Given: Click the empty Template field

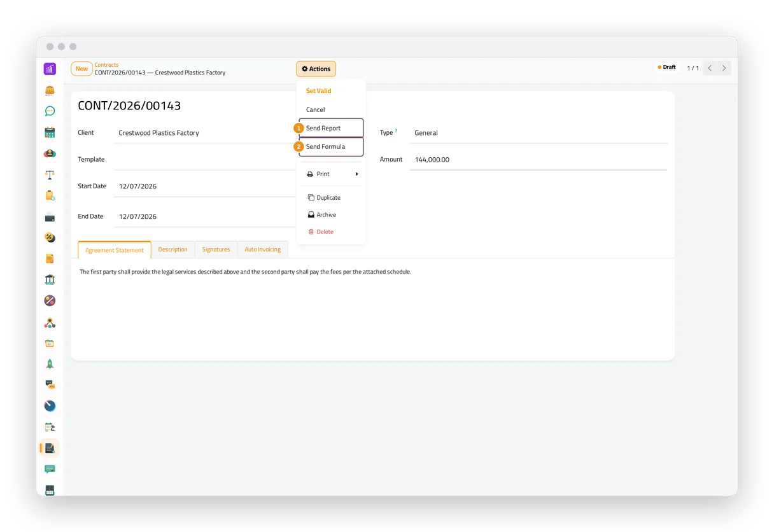Looking at the screenshot, I should pyautogui.click(x=205, y=160).
